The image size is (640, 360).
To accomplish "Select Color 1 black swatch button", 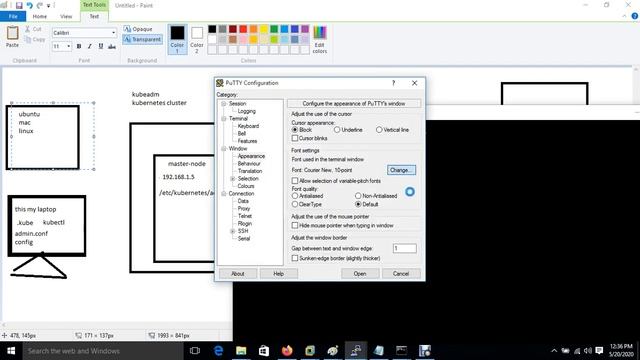I will (177, 39).
